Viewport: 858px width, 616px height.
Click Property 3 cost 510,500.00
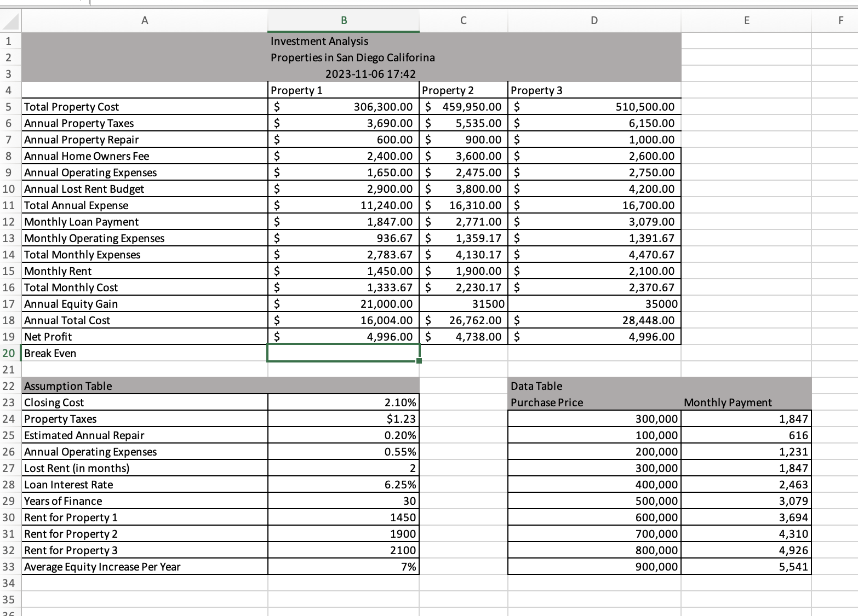click(x=594, y=107)
